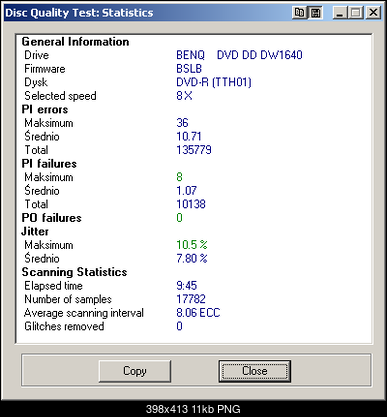Click the disc type DVD-R (TTH01)
Image resolution: width=387 pixels, height=417 pixels.
pos(214,82)
